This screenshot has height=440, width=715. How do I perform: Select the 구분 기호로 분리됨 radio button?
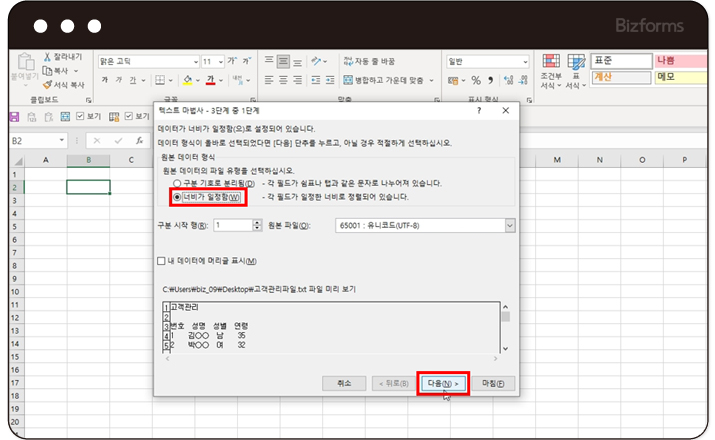[177, 184]
